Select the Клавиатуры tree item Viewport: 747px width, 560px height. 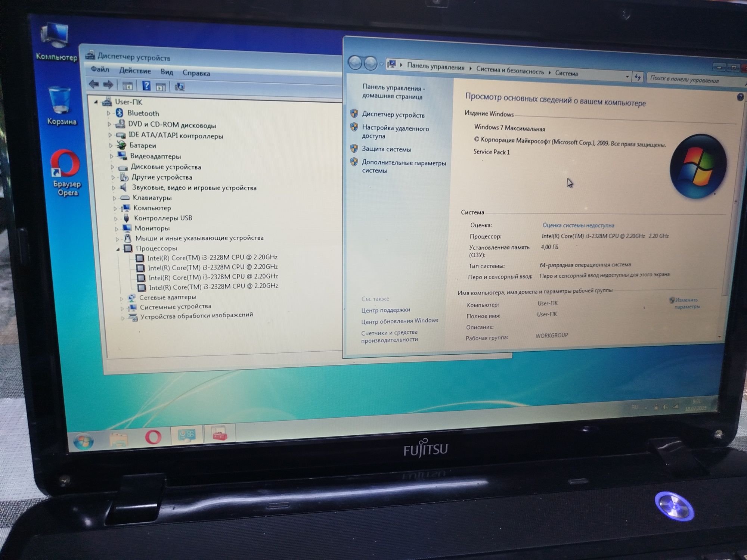(x=152, y=198)
